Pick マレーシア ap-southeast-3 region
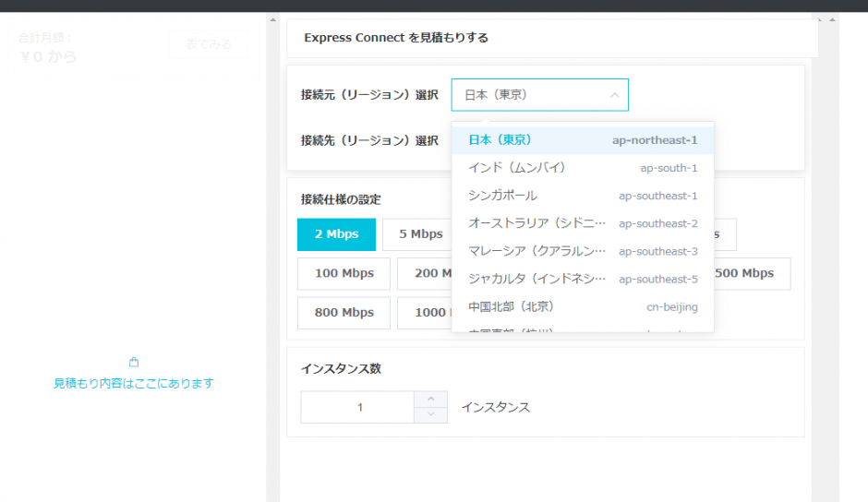The width and height of the screenshot is (868, 502). point(583,251)
